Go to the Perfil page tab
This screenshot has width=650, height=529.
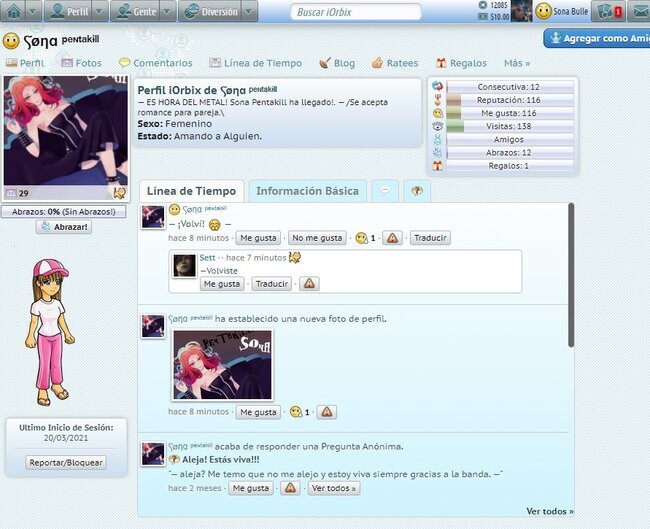pyautogui.click(x=25, y=63)
